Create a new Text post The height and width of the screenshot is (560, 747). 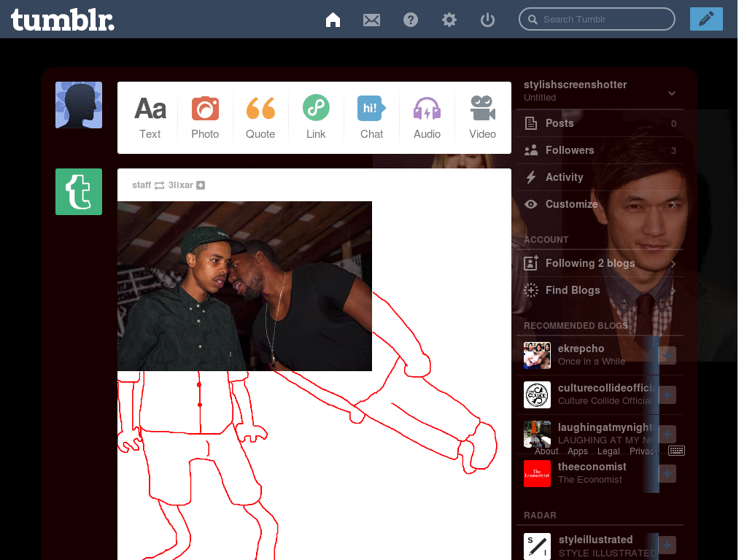(x=150, y=117)
